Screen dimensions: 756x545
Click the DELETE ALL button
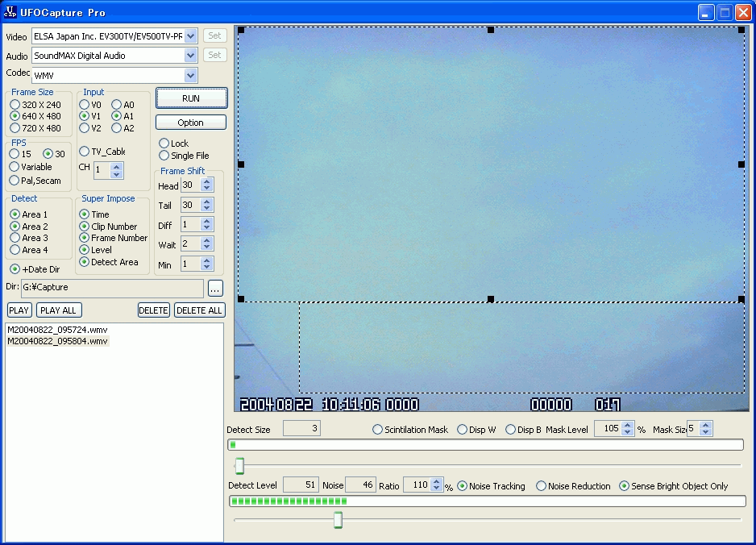[199, 310]
